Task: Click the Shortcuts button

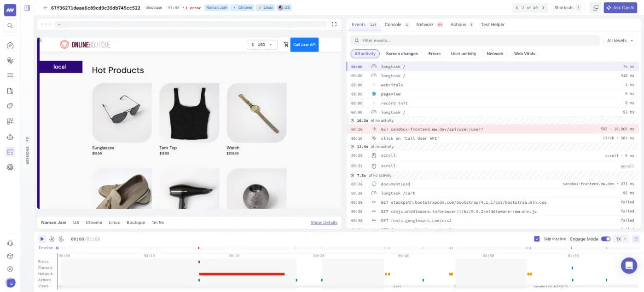Action: 567,8
